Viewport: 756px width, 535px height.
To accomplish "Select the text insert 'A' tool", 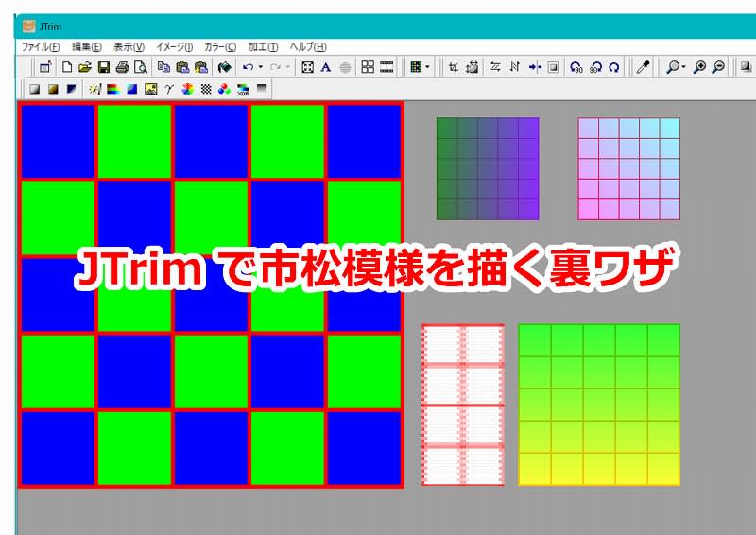I will (x=325, y=67).
